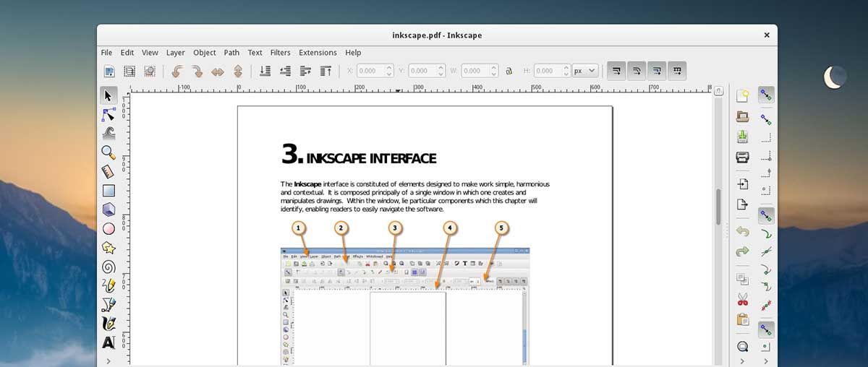Select the Node editing tool
This screenshot has height=367, width=868.
point(109,114)
